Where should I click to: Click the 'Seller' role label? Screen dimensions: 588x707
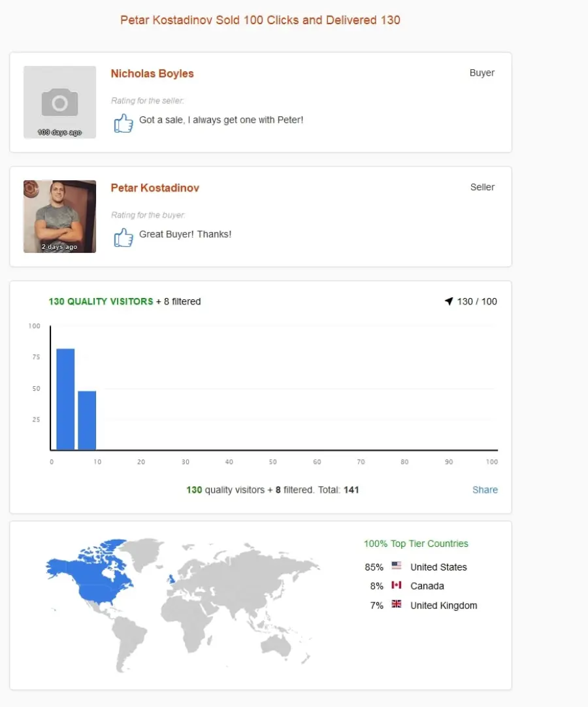482,187
